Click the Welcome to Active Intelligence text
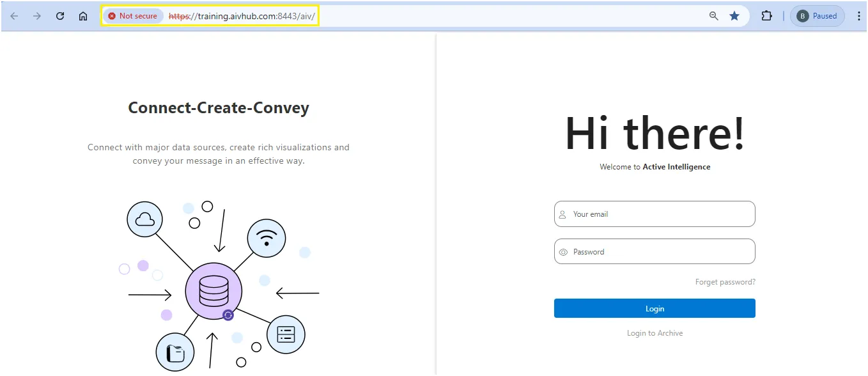 pyautogui.click(x=655, y=167)
